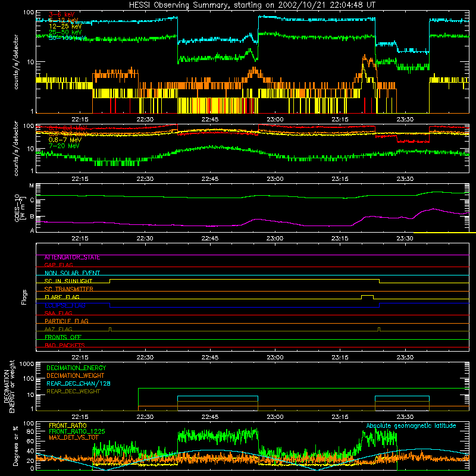Click the cyan REAR_DEC_CHAN box near 22:45

pyautogui.click(x=218, y=396)
